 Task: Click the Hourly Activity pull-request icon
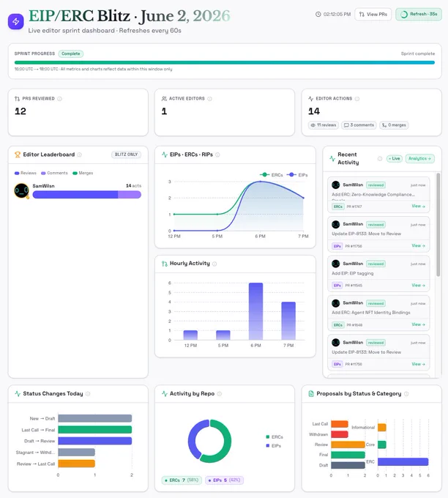coord(165,264)
